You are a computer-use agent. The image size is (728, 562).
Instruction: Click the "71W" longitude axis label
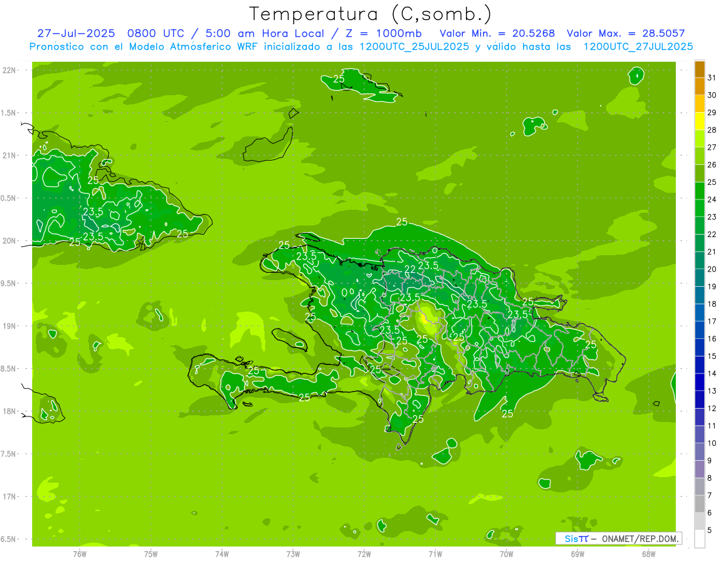(435, 554)
